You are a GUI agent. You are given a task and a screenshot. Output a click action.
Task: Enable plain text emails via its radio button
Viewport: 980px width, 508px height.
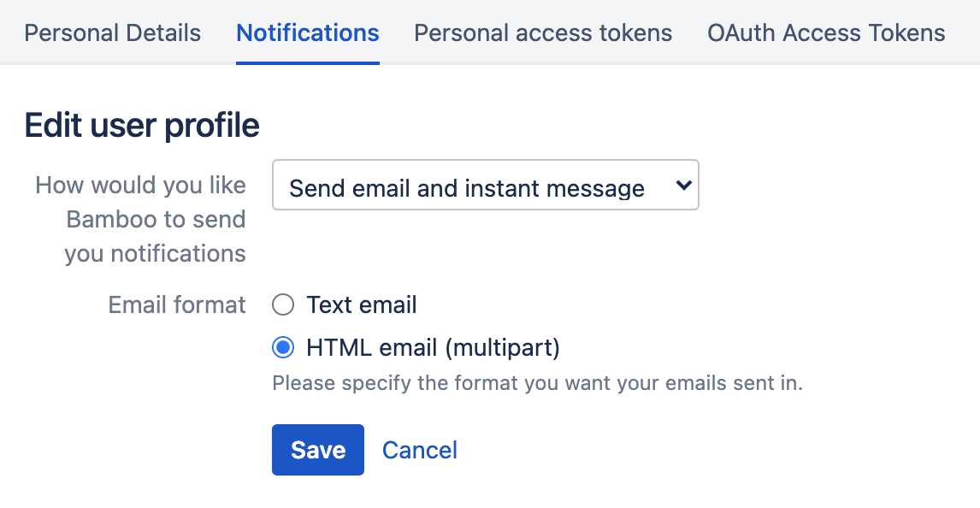[x=283, y=304]
